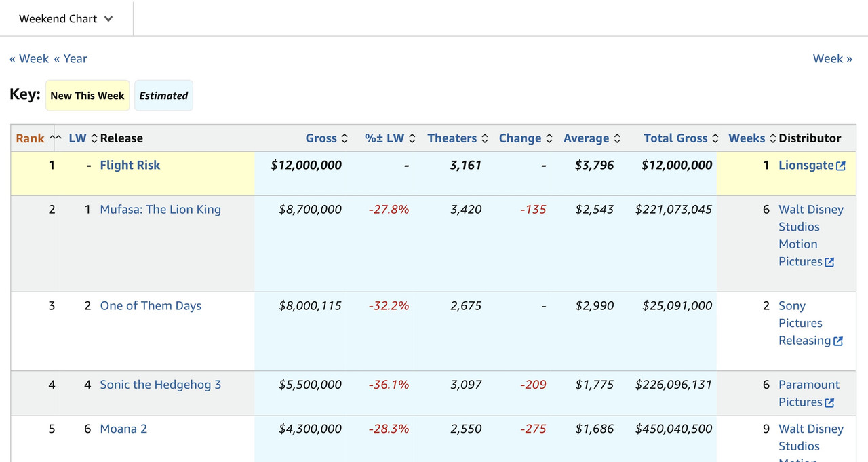Image resolution: width=868 pixels, height=462 pixels.
Task: Click external icon beside Releasing
Action: pos(838,341)
